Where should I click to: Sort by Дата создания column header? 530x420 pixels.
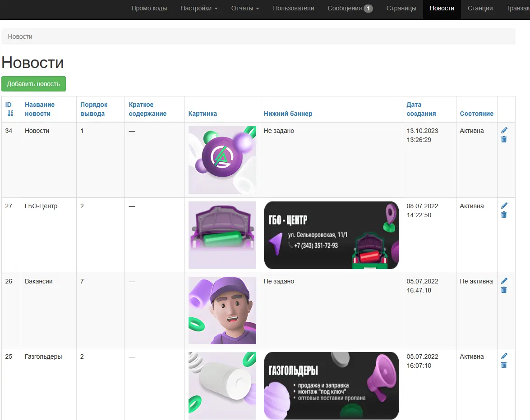pyautogui.click(x=421, y=109)
